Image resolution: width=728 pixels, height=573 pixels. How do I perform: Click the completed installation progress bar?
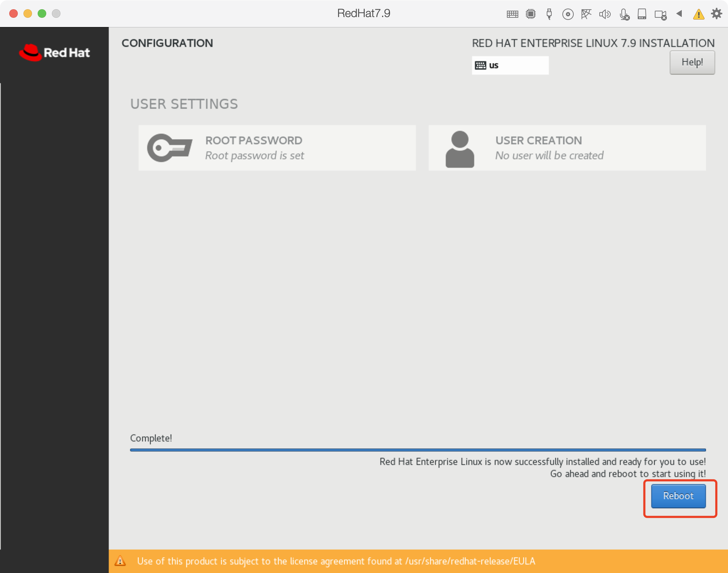(418, 450)
